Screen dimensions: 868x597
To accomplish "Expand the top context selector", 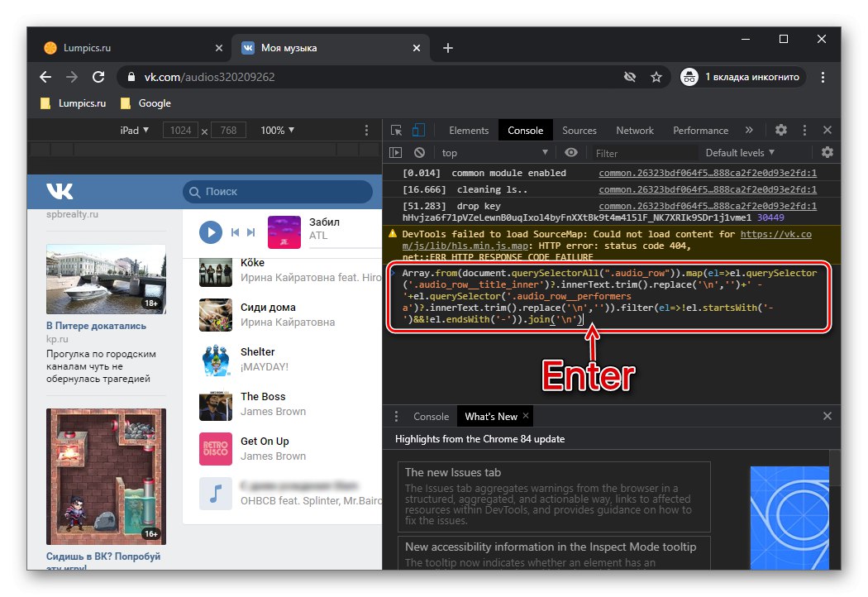I will click(x=494, y=153).
